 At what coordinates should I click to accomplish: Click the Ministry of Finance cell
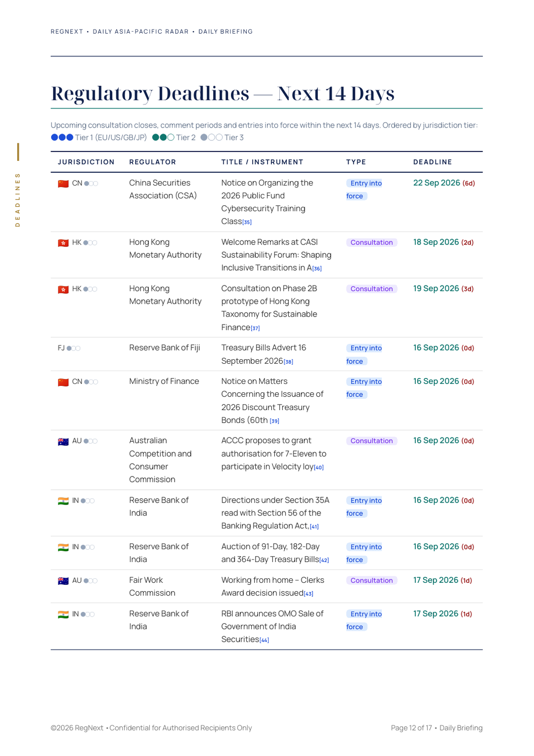point(164,381)
